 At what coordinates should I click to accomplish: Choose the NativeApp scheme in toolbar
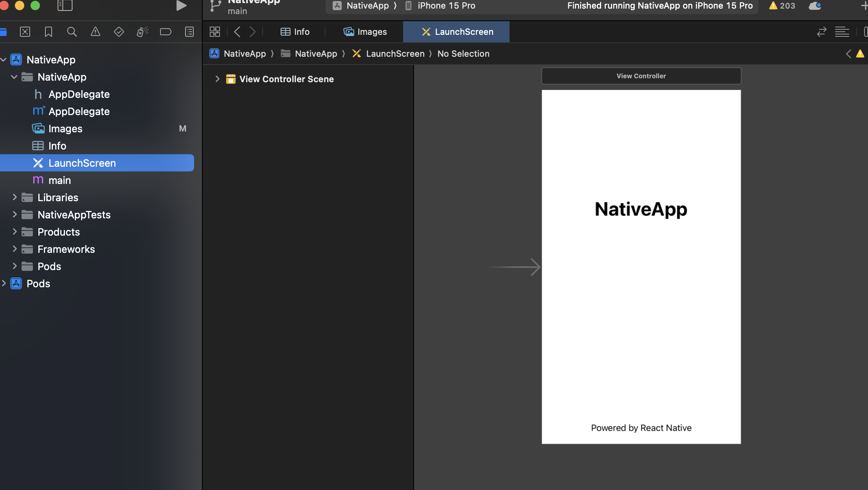tap(361, 5)
